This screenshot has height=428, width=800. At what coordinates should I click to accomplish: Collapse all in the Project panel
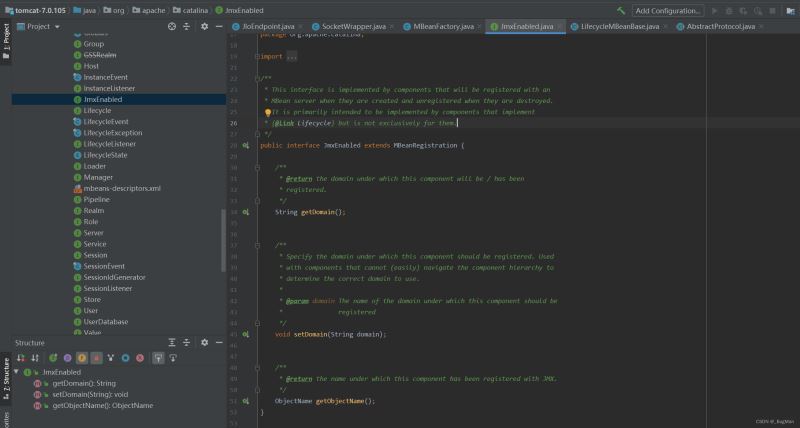point(186,27)
